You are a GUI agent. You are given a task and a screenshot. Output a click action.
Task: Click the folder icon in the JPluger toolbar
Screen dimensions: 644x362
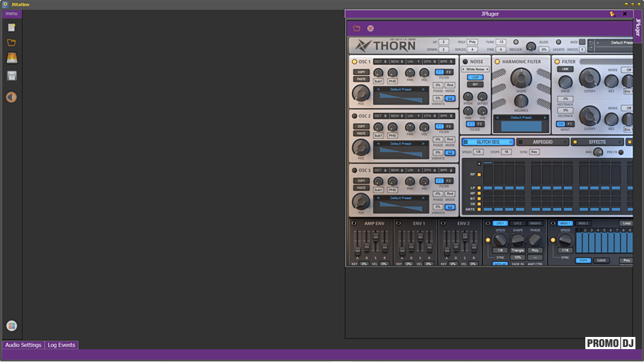pyautogui.click(x=356, y=29)
